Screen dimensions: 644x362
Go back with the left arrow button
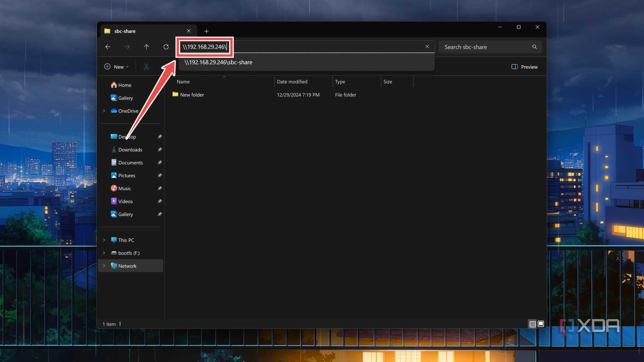tap(108, 47)
